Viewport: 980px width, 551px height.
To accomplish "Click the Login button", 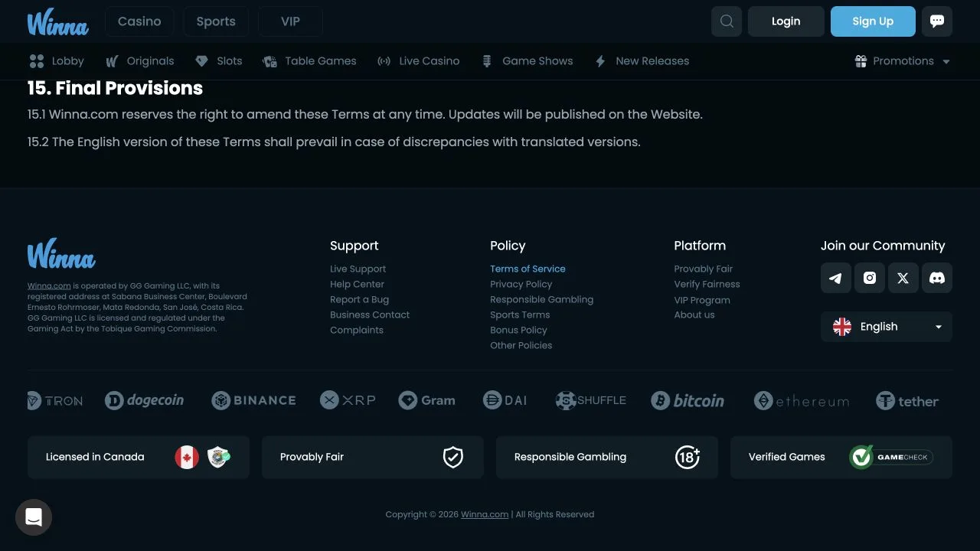I will [x=786, y=21].
